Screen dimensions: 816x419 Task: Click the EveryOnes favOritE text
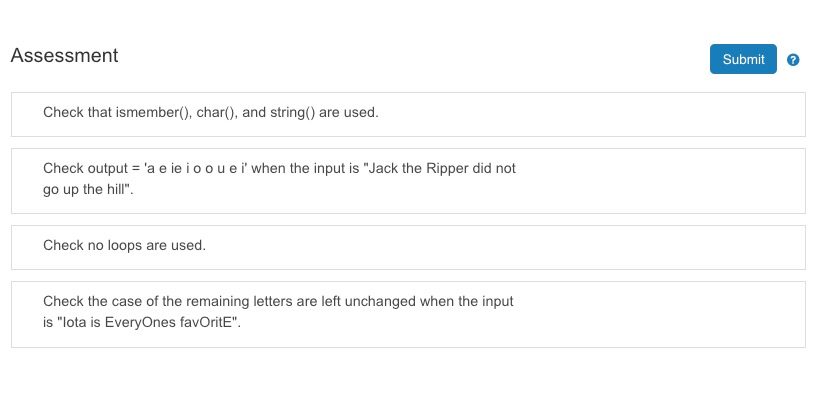170,322
